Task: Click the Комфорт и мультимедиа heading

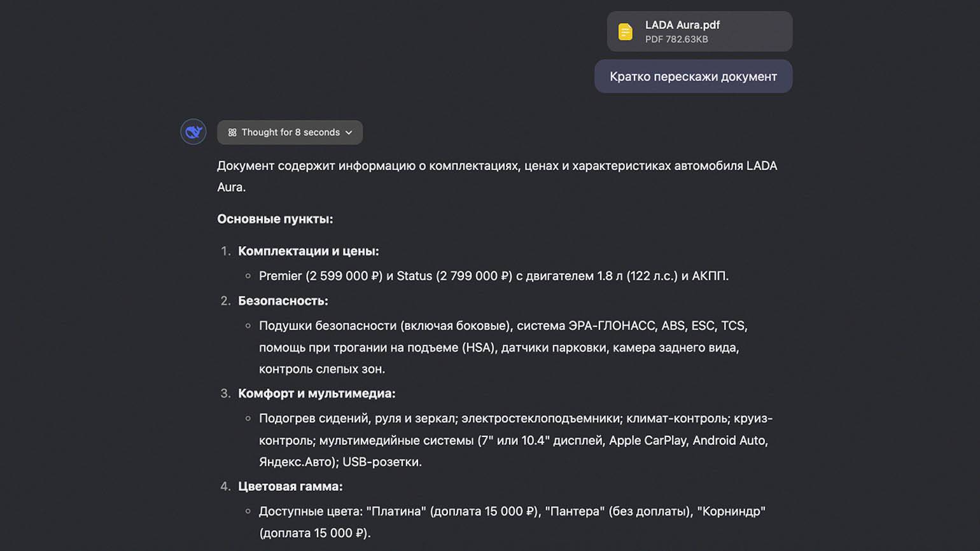Action: pos(317,394)
